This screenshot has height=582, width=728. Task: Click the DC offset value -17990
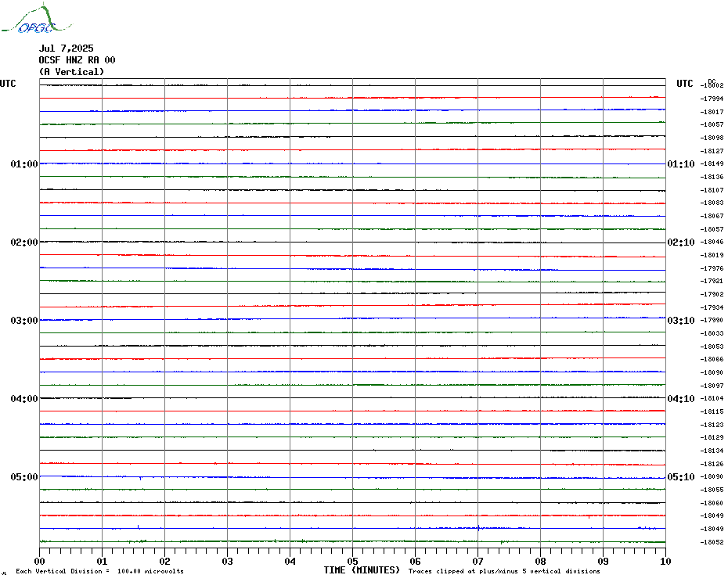[x=712, y=320]
